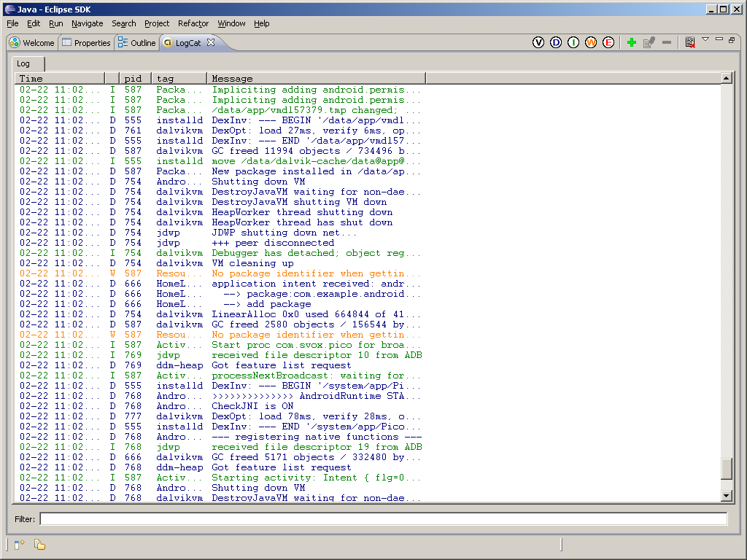This screenshot has height=560, width=747.
Task: Select row 'HeapWorker thread shutting down'
Action: [x=367, y=212]
